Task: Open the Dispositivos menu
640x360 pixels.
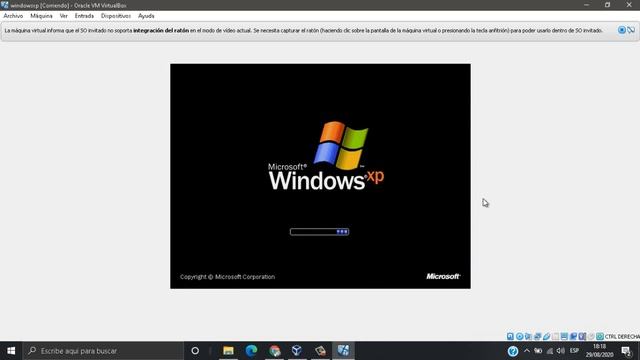Action: coord(116,16)
